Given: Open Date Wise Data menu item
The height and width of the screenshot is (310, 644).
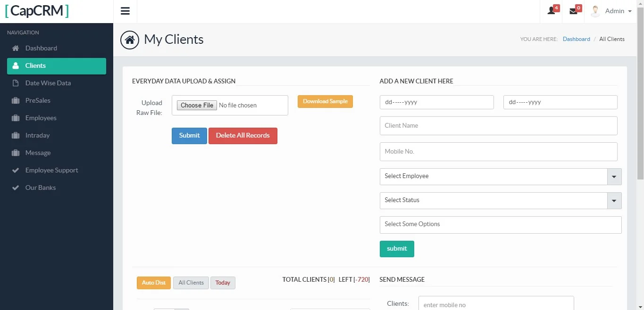Looking at the screenshot, I should coord(57,83).
